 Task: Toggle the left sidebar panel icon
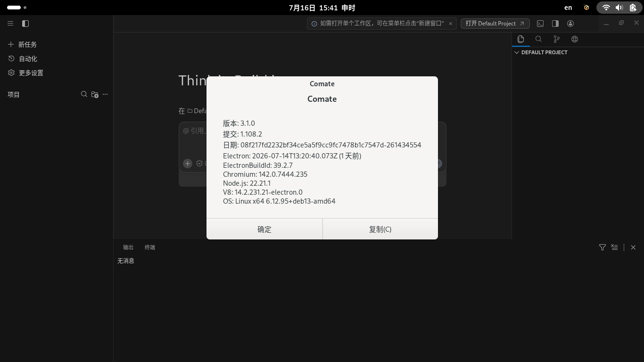click(25, 23)
